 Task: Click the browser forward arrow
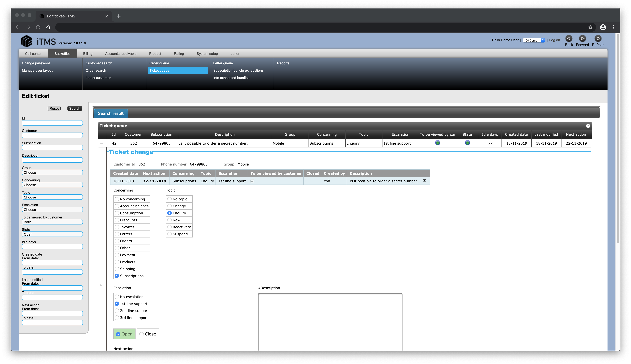coord(28,27)
